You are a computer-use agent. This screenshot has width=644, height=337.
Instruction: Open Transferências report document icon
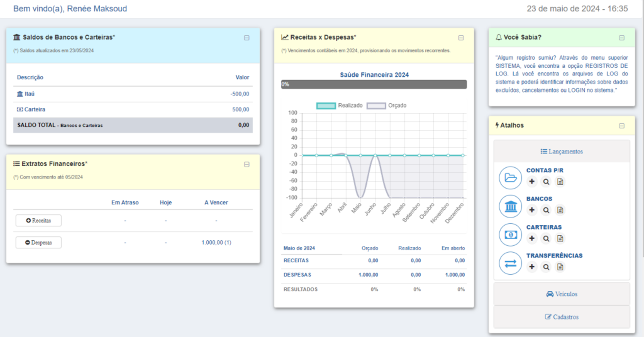(x=560, y=267)
